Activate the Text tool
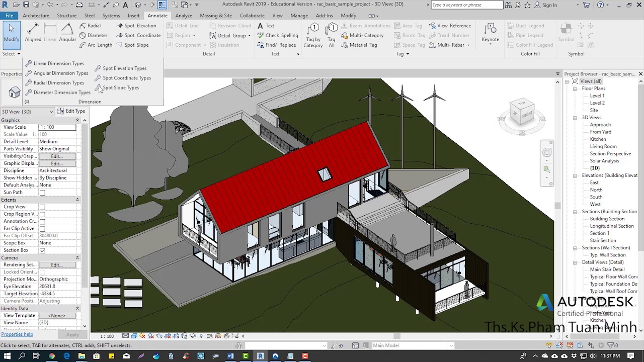 click(266, 26)
